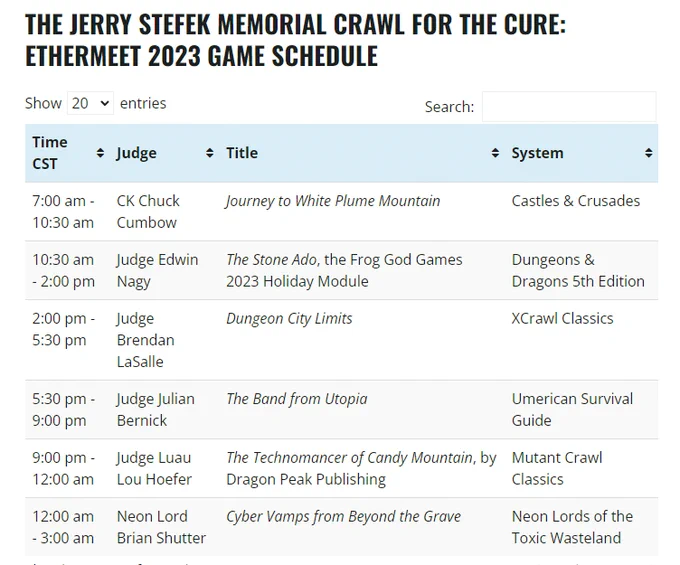This screenshot has width=680, height=565.
Task: Select Journey to White Plume Mountain title
Action: (x=333, y=201)
